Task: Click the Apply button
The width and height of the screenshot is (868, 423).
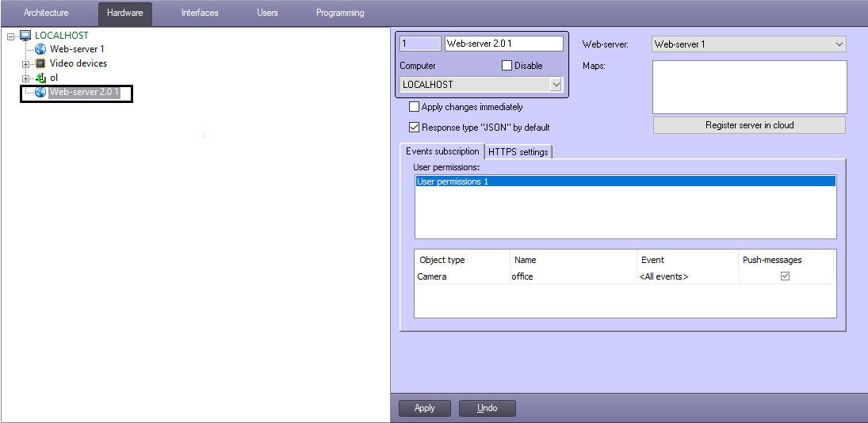Action: tap(425, 408)
